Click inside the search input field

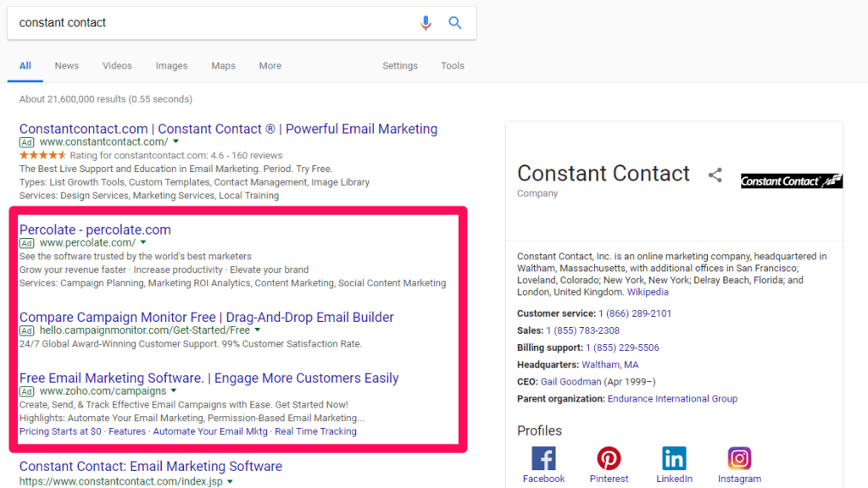point(212,23)
